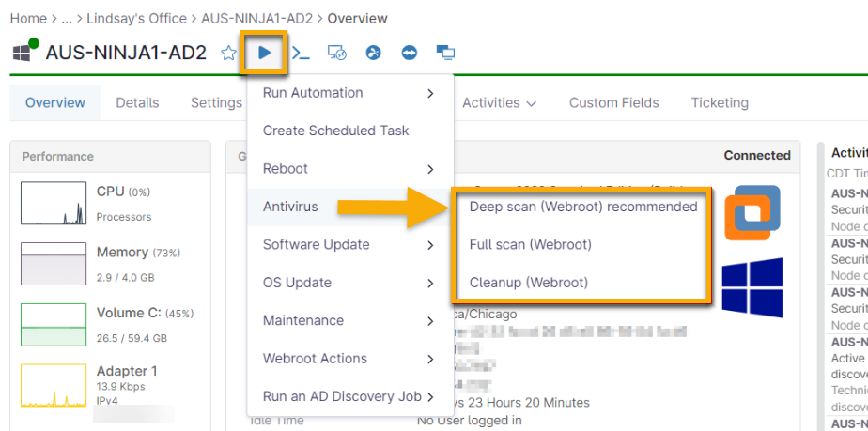Image resolution: width=868 pixels, height=431 pixels.
Task: Choose Deep scan (Webroot) recommended
Action: (583, 207)
